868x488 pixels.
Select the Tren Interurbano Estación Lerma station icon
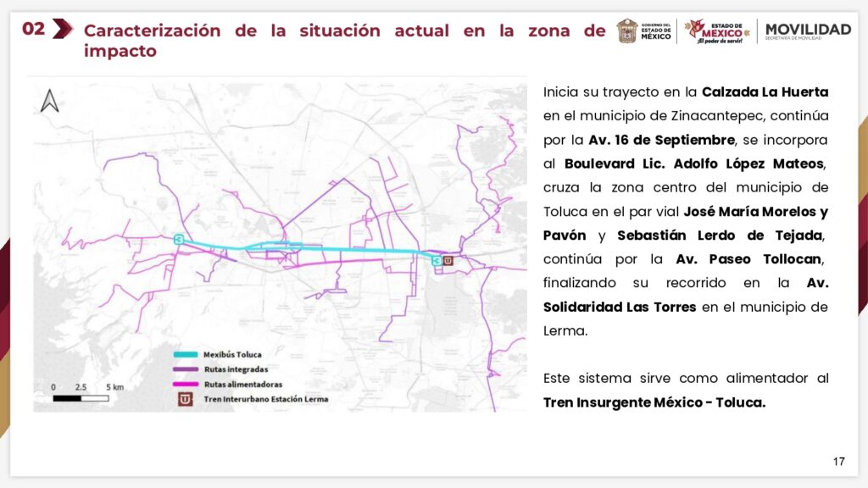click(448, 261)
